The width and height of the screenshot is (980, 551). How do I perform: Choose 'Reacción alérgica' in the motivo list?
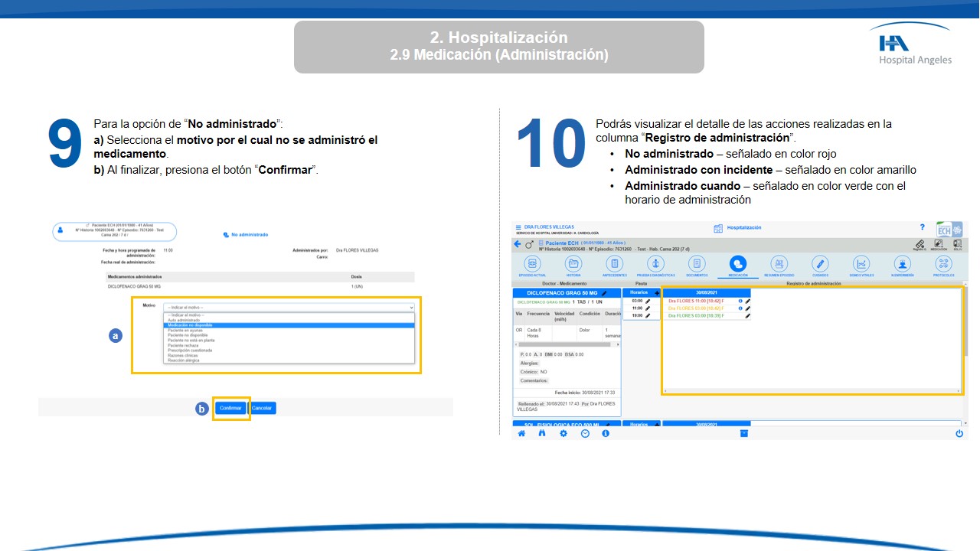point(184,360)
